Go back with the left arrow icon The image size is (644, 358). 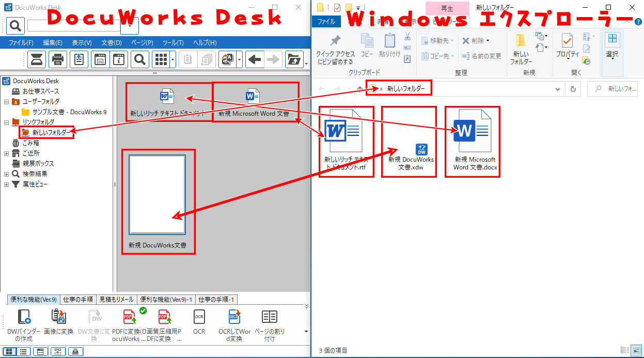tap(254, 59)
